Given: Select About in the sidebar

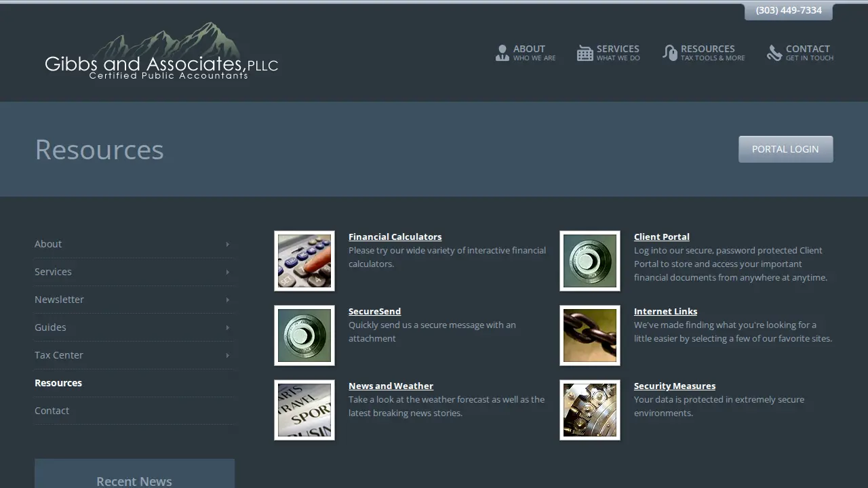Looking at the screenshot, I should (134, 244).
